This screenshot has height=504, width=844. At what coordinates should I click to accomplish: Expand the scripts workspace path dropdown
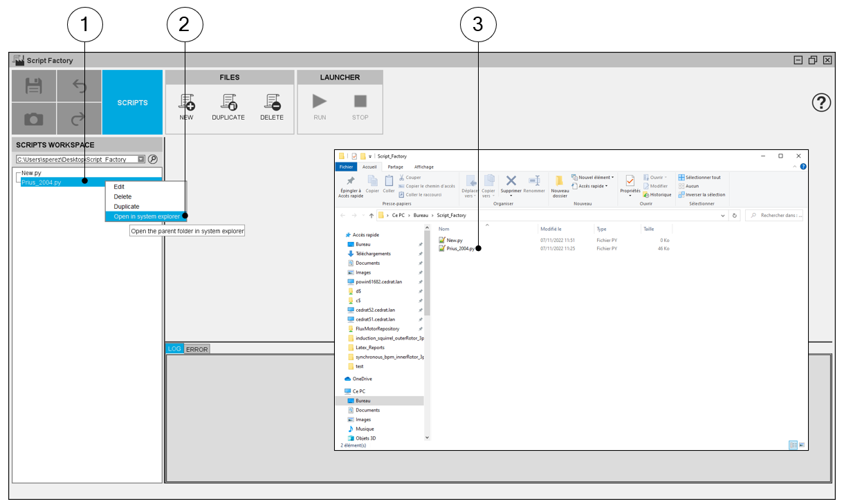[x=141, y=159]
